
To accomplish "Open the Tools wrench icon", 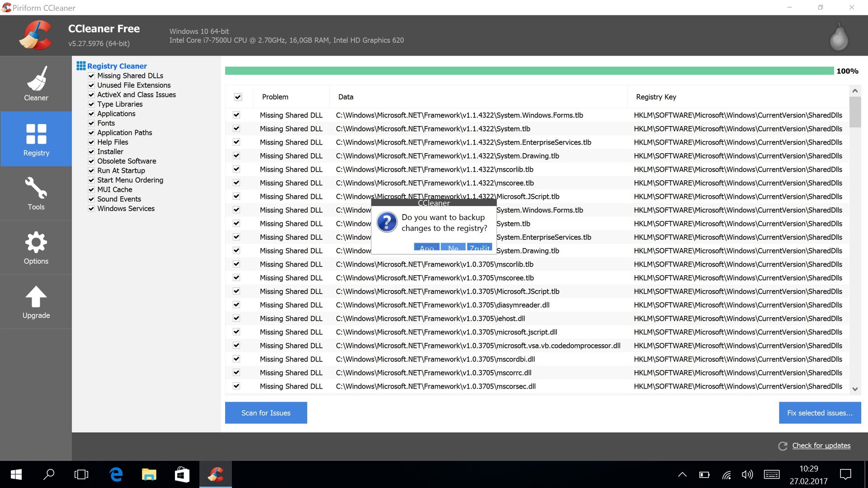I will (36, 188).
